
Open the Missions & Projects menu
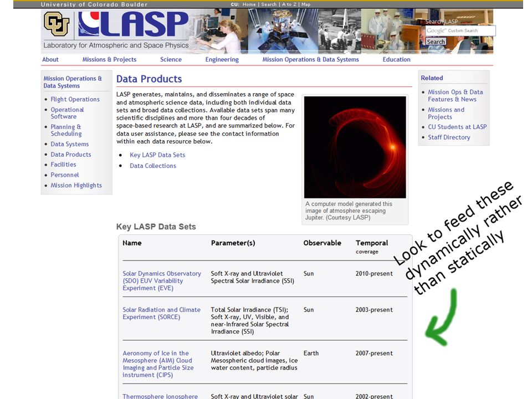pos(109,59)
